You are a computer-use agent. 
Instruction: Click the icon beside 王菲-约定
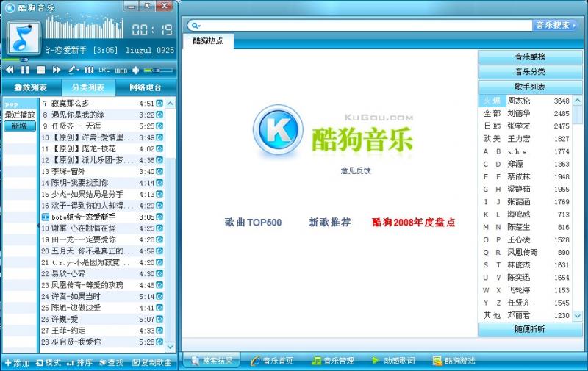[x=159, y=330]
